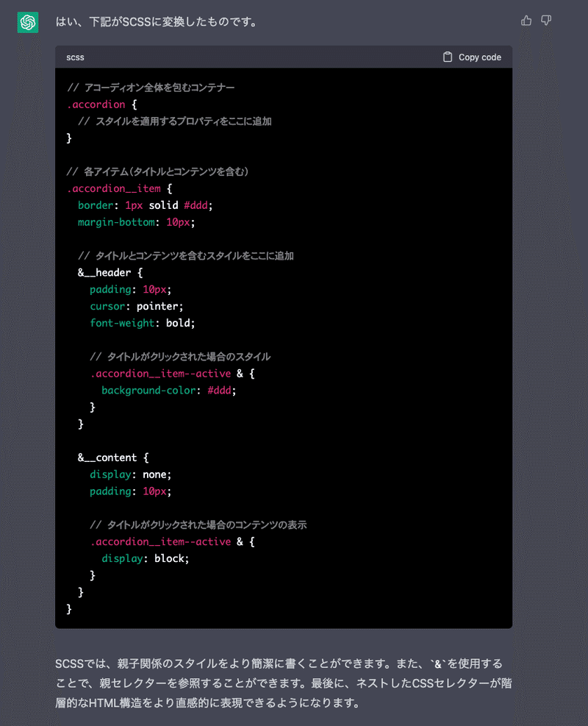Click the comment 'タイトルとコンテンツを含むスタイルをここに追加'
The height and width of the screenshot is (726, 588).
(186, 255)
